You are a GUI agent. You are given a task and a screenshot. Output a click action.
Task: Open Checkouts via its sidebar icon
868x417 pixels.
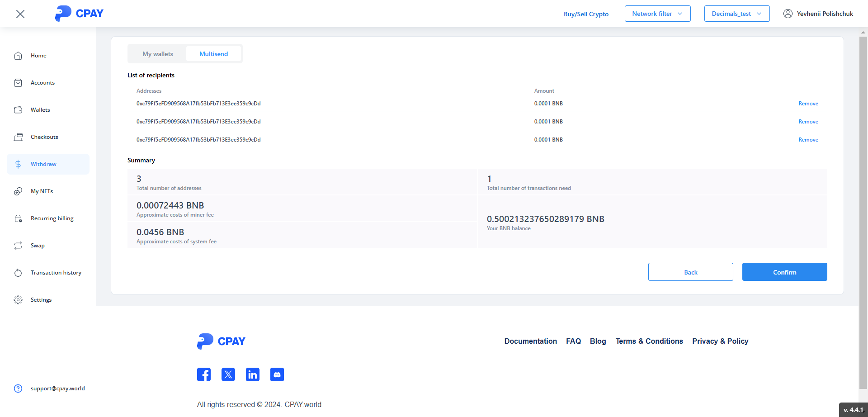coord(18,137)
